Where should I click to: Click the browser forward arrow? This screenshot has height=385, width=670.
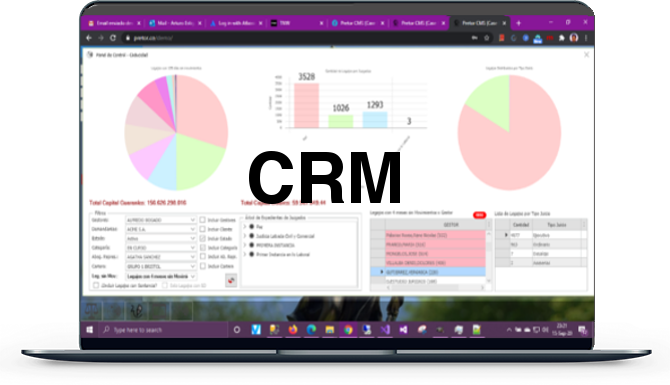click(101, 38)
